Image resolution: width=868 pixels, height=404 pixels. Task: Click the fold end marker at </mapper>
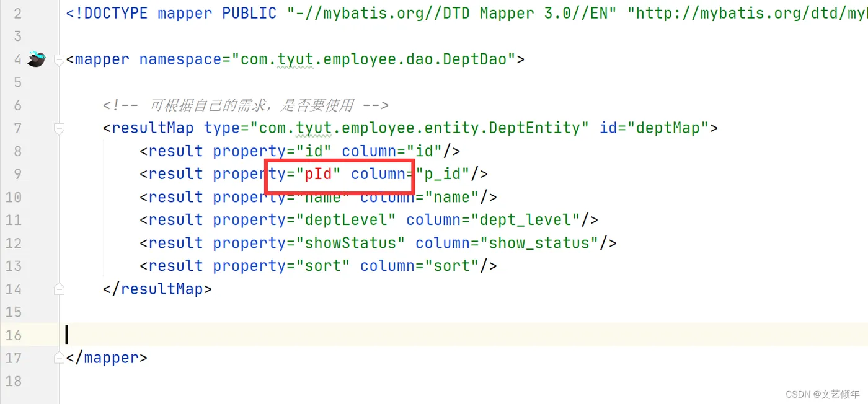pyautogui.click(x=60, y=358)
